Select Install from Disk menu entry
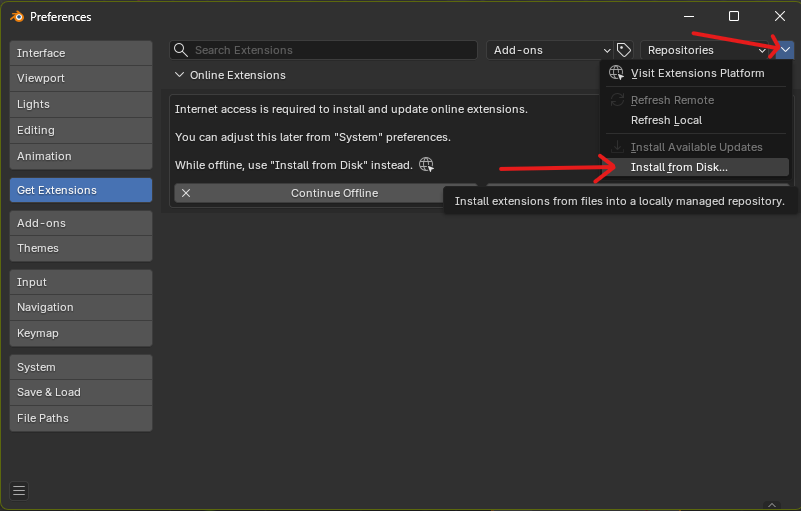 (x=679, y=167)
